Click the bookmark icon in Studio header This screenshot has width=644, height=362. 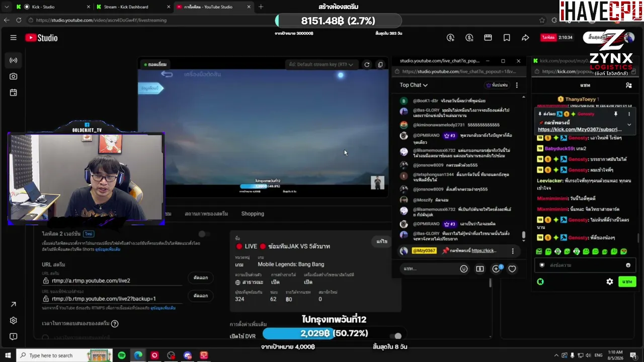pos(507,38)
